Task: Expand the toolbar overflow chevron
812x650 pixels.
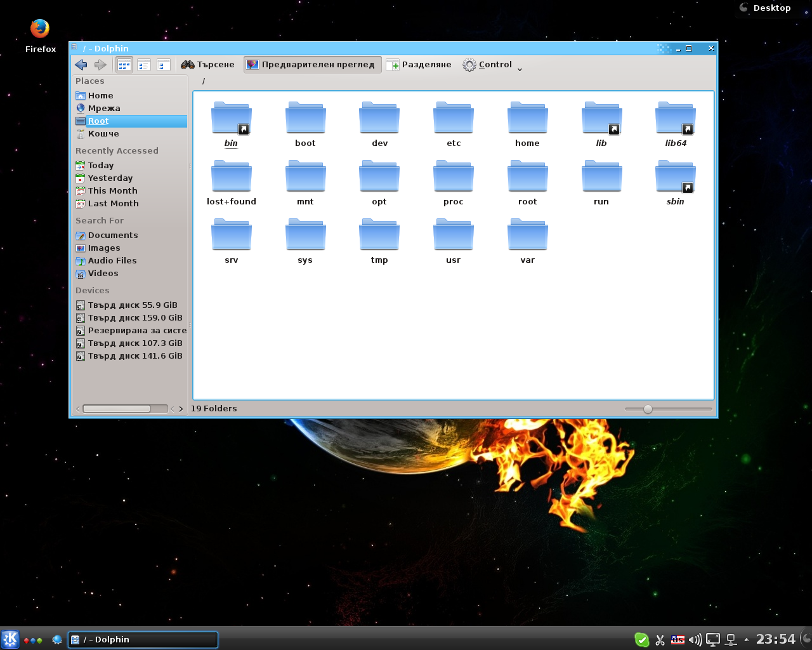Action: [520, 69]
